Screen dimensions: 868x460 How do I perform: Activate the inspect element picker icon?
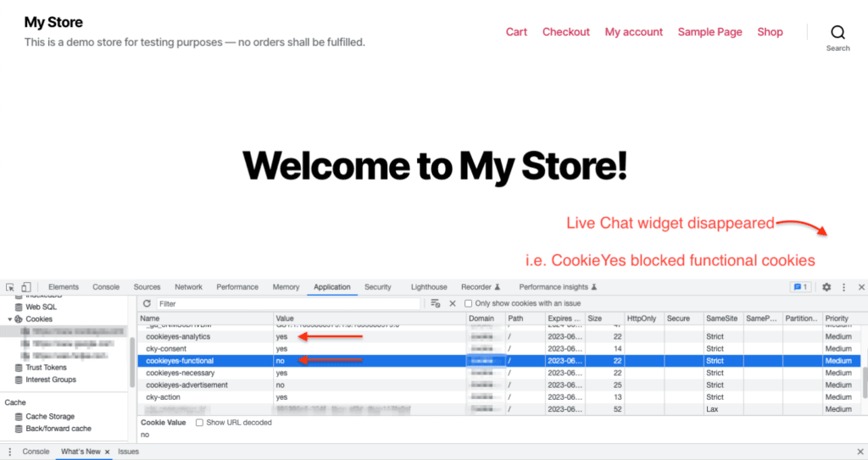point(10,287)
